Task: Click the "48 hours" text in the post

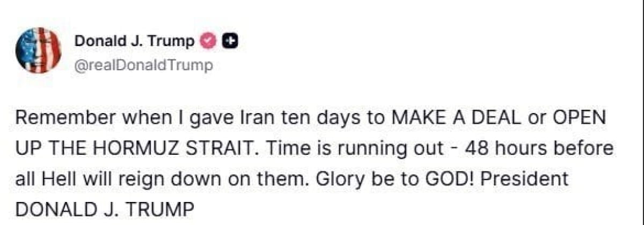Action: 490,148
